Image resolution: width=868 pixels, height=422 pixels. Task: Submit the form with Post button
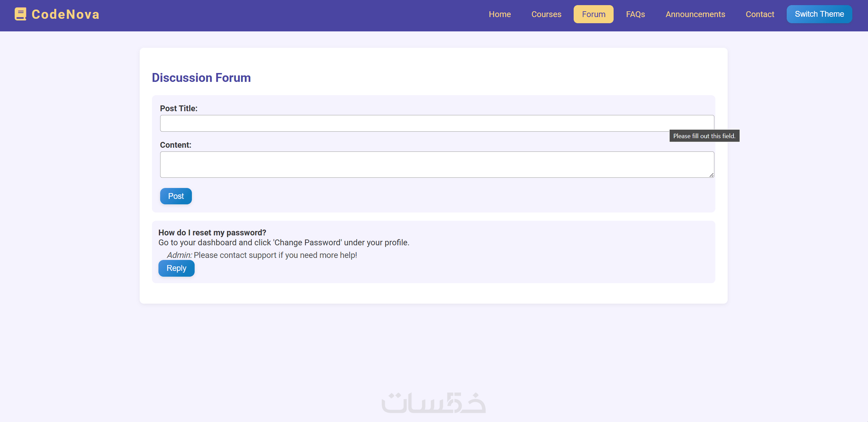[176, 196]
